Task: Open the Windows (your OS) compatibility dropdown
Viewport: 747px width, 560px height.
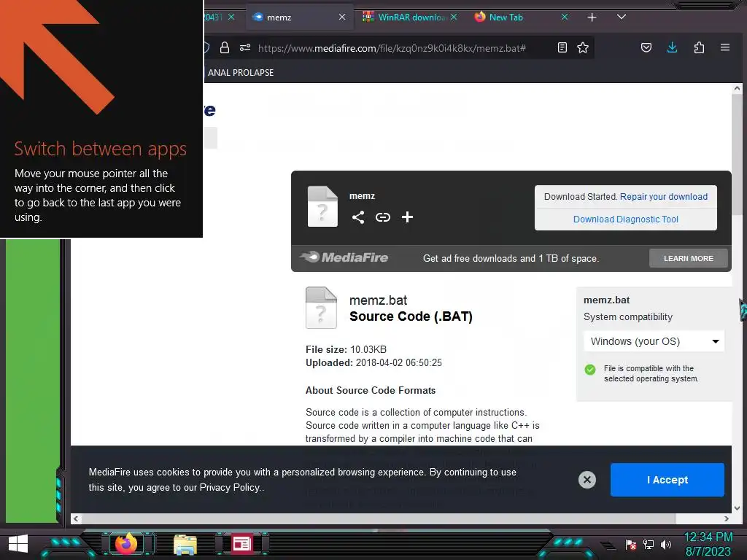Action: click(654, 341)
